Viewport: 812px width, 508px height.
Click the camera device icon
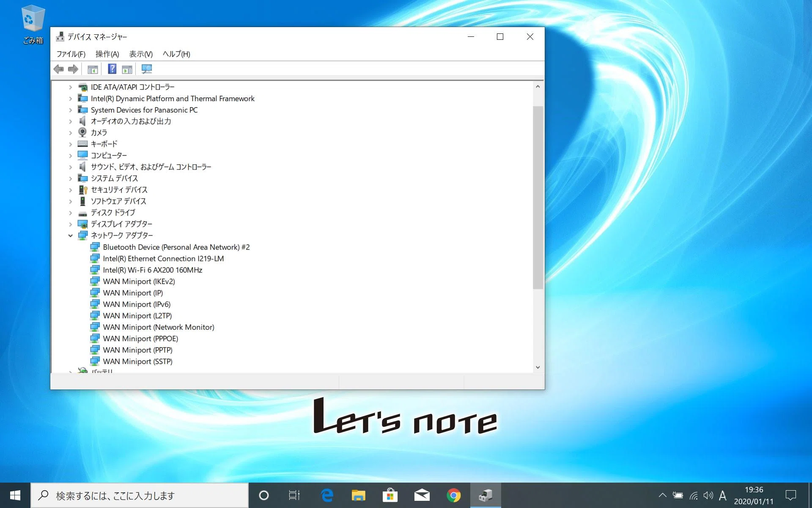pyautogui.click(x=83, y=133)
